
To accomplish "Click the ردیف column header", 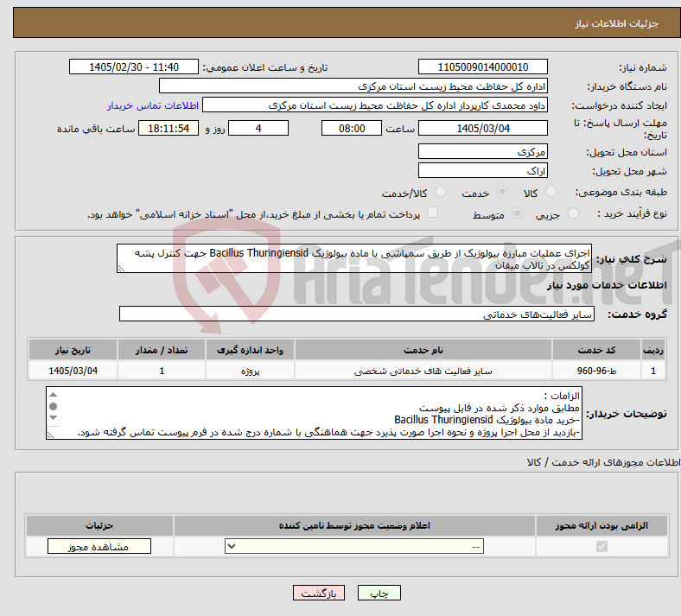I will pyautogui.click(x=653, y=350).
